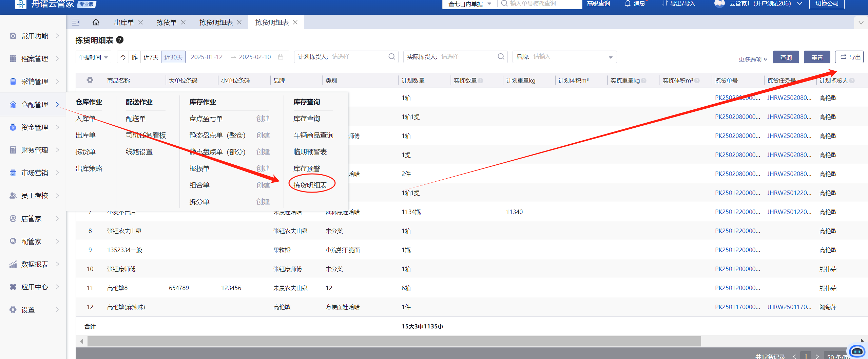Choose 库存查询 from the flyout menu
Image resolution: width=868 pixels, height=359 pixels.
pos(307,119)
